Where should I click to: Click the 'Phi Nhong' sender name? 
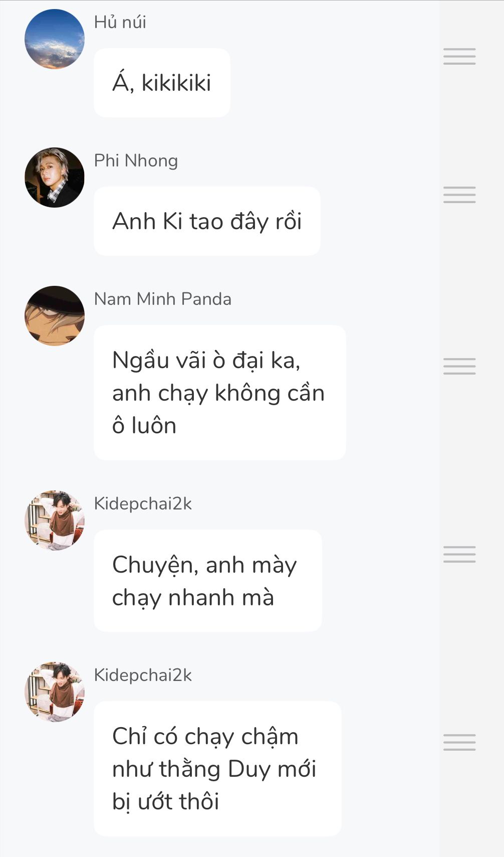coord(136,161)
